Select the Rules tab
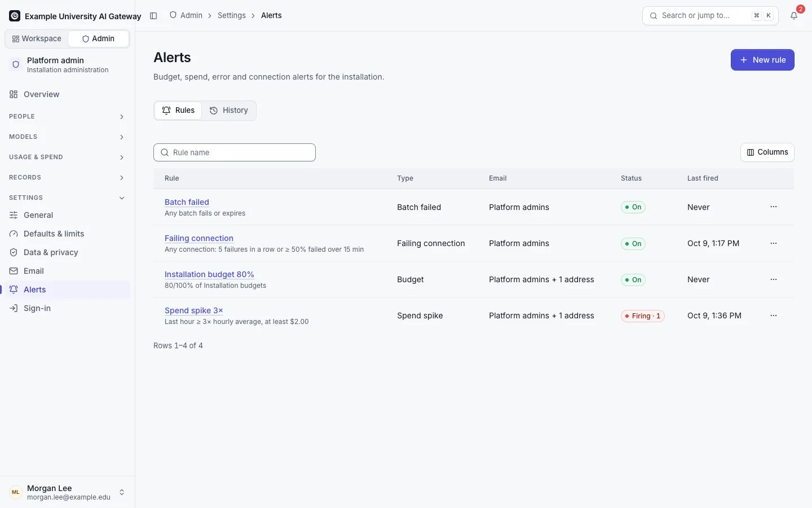The width and height of the screenshot is (812, 508). 178,111
